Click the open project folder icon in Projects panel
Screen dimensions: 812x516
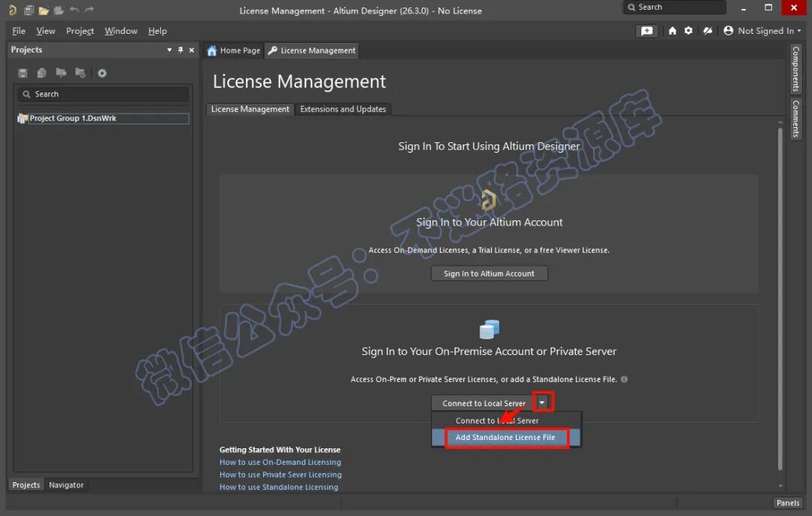pos(61,72)
